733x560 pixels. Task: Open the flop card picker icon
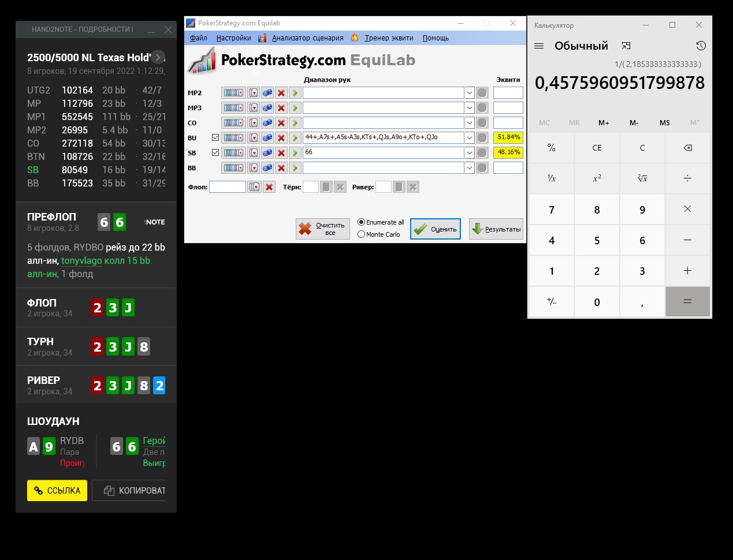point(254,187)
